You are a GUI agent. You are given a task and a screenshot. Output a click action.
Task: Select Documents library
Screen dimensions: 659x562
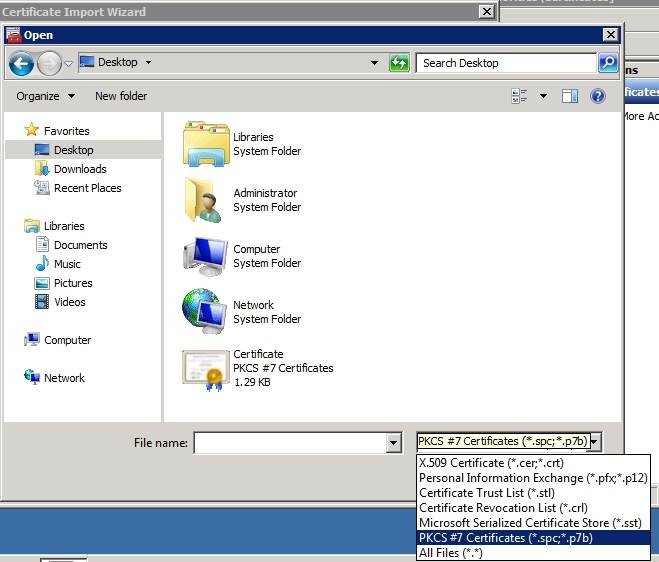80,245
